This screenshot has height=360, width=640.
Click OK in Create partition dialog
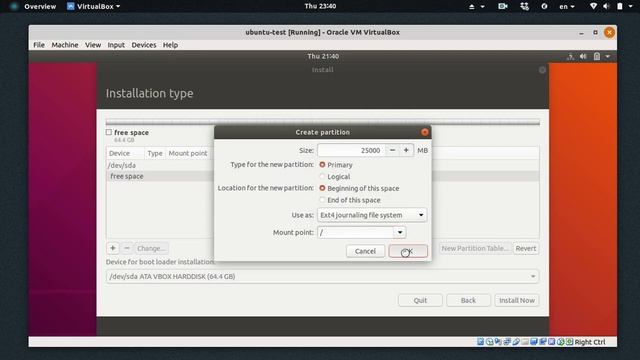click(408, 251)
